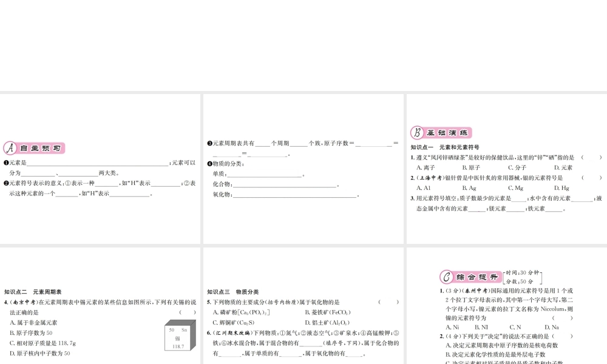Viewport: 607px width, 364px height.
Task: Open the slide with 综合提升 heading
Action: click(x=507, y=306)
